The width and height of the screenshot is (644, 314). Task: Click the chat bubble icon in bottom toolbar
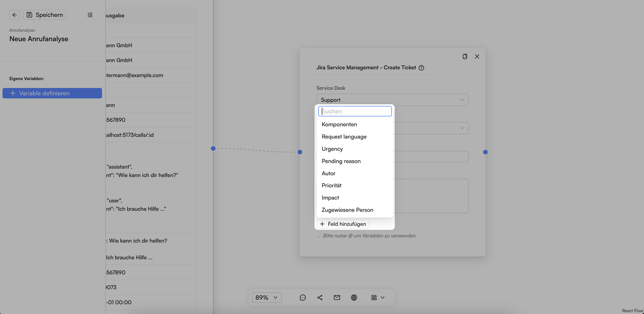[x=303, y=297]
